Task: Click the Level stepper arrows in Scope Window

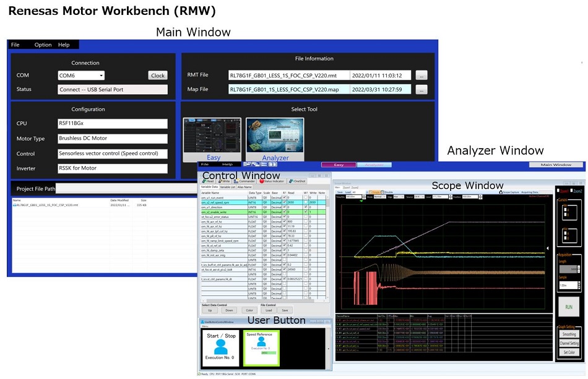Action: [x=451, y=197]
